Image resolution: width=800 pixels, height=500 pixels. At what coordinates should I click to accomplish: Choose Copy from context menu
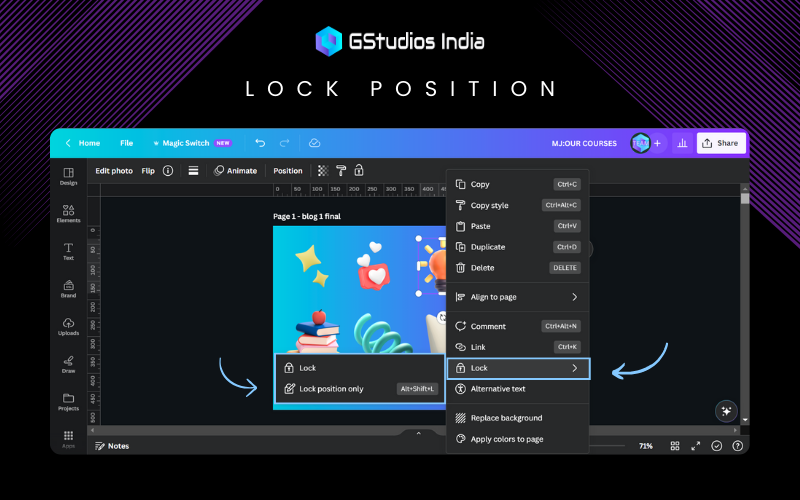tap(517, 184)
